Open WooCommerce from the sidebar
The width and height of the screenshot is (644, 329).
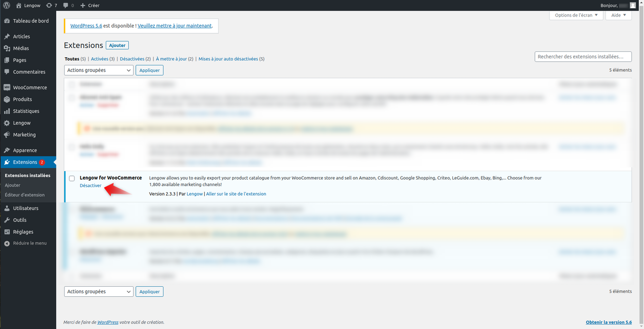(x=30, y=88)
